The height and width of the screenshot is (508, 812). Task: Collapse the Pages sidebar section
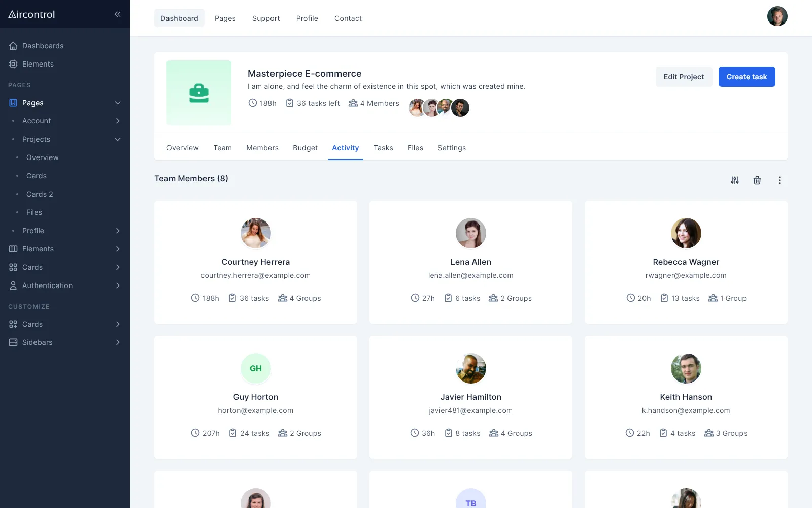(x=65, y=103)
